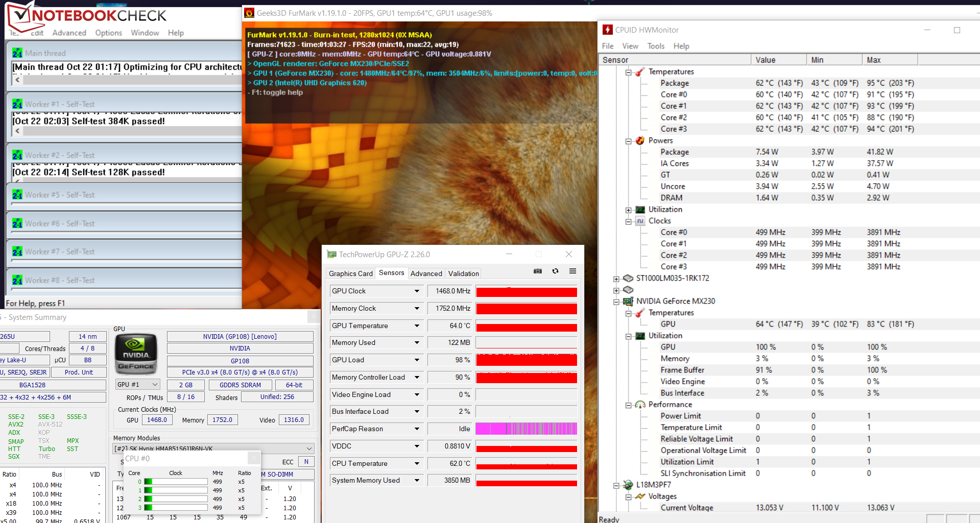Click the NVIDIA GeForce MX230 card icon

(628, 302)
